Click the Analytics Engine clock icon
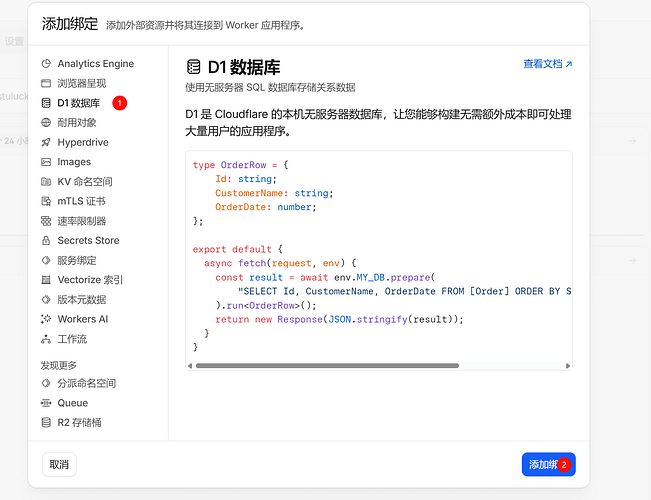The width and height of the screenshot is (651, 500). click(46, 64)
